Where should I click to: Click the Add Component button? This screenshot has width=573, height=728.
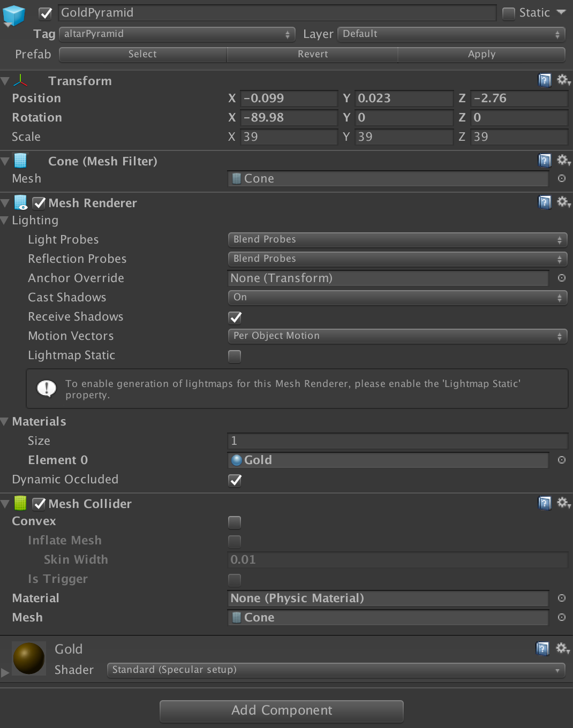[x=281, y=710]
